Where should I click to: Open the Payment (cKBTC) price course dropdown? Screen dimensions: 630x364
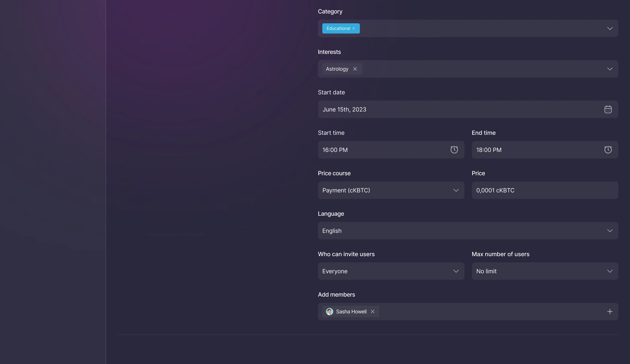(391, 190)
